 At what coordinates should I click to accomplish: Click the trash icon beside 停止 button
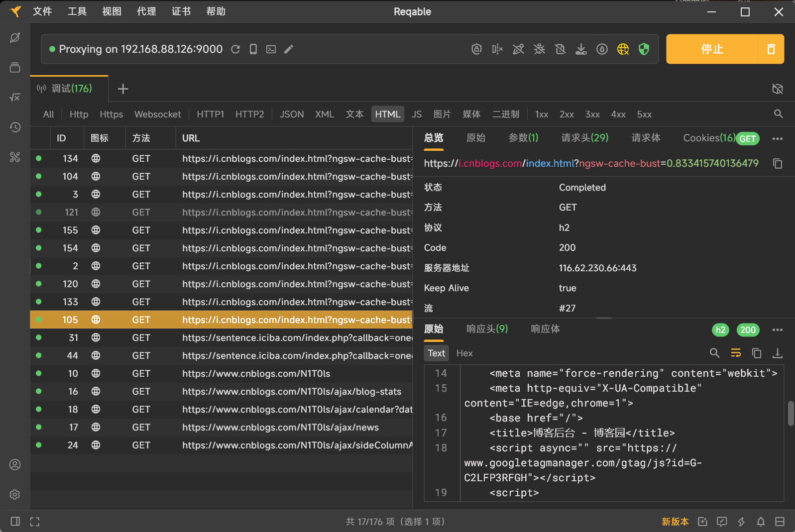point(771,49)
